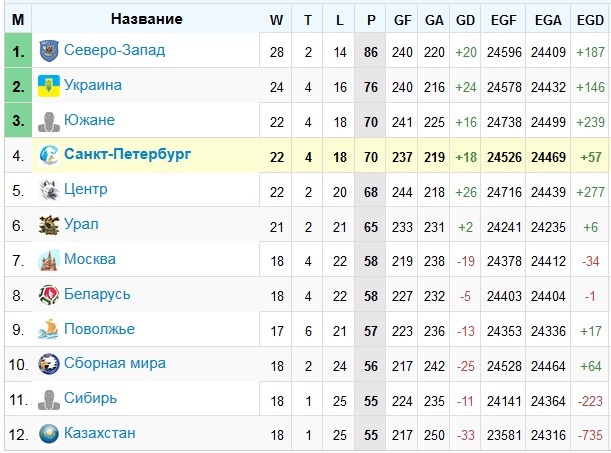Click the Беларусь team logo icon

[49, 295]
